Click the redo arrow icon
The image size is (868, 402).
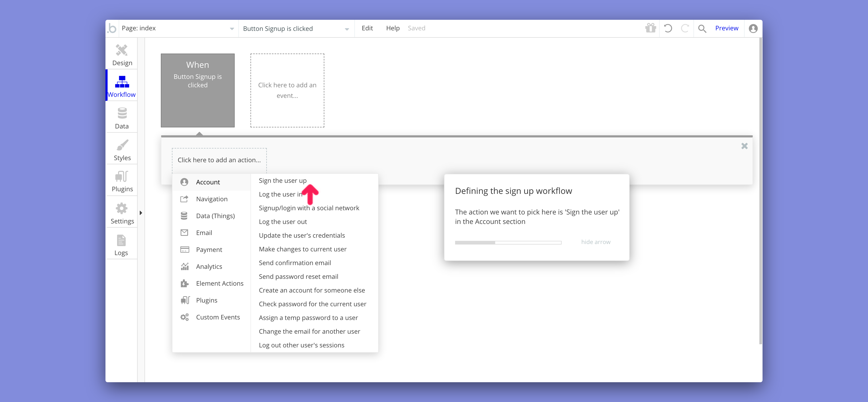[685, 28]
